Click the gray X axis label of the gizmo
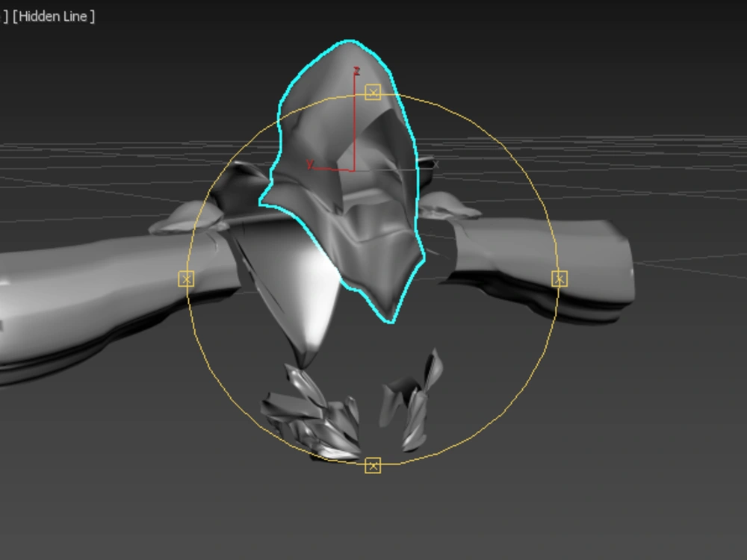Screen dimensions: 747x560 tap(436, 164)
